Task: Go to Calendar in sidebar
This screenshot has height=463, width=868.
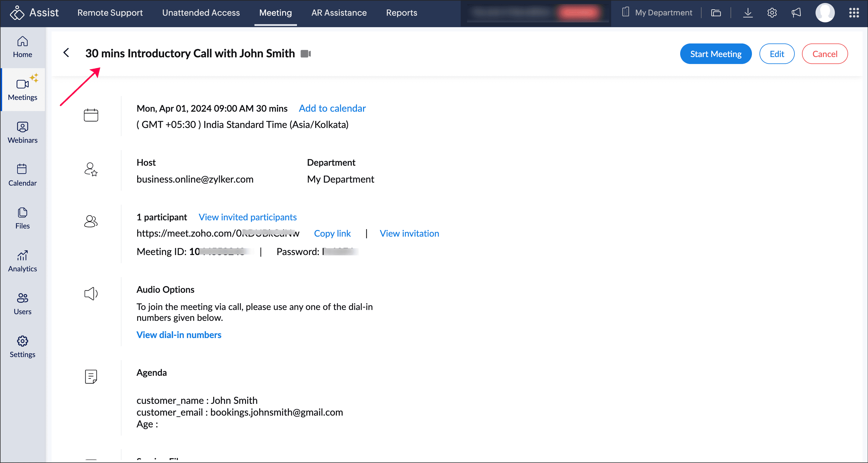Action: click(x=22, y=175)
